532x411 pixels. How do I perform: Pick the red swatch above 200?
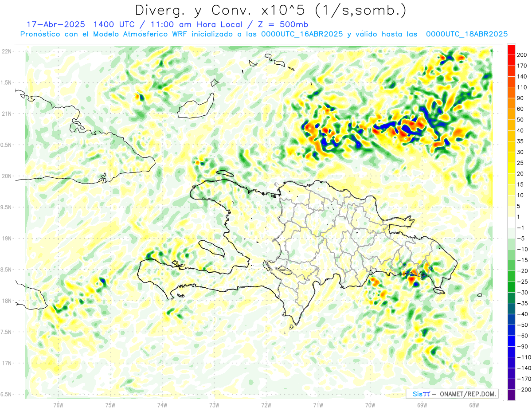click(511, 50)
